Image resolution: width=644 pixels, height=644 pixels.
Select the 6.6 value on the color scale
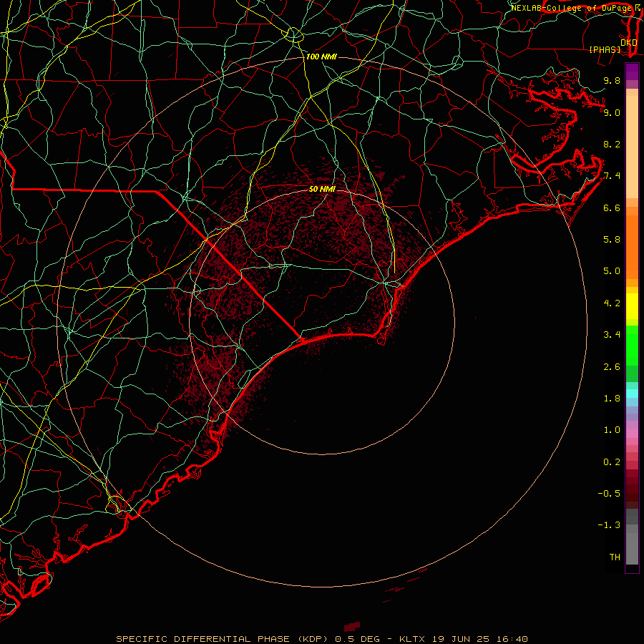[612, 208]
